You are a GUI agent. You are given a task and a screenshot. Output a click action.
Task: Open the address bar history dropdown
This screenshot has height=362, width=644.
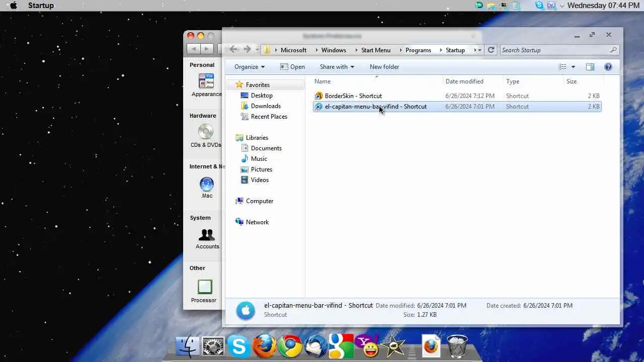(x=480, y=50)
